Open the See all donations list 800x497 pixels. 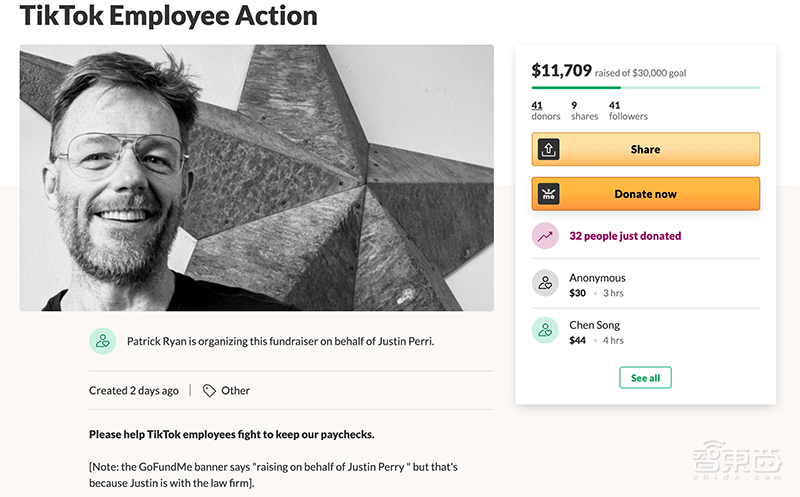[x=645, y=378]
